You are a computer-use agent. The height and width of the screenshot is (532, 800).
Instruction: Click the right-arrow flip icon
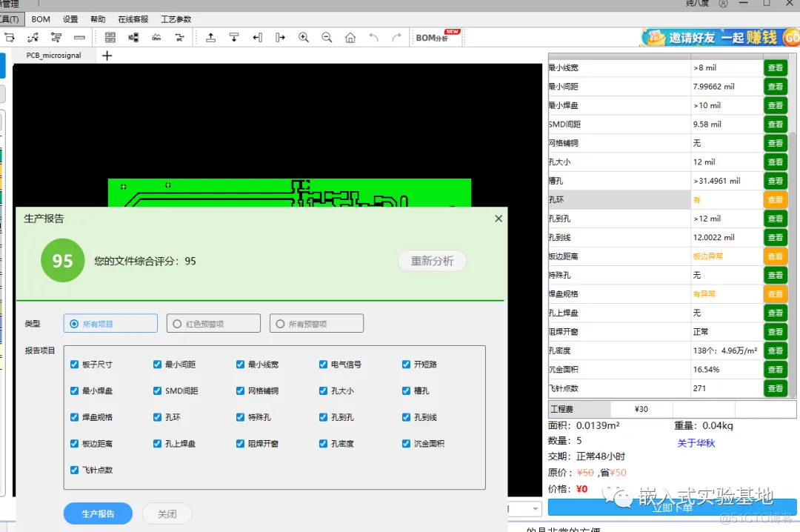(280, 37)
